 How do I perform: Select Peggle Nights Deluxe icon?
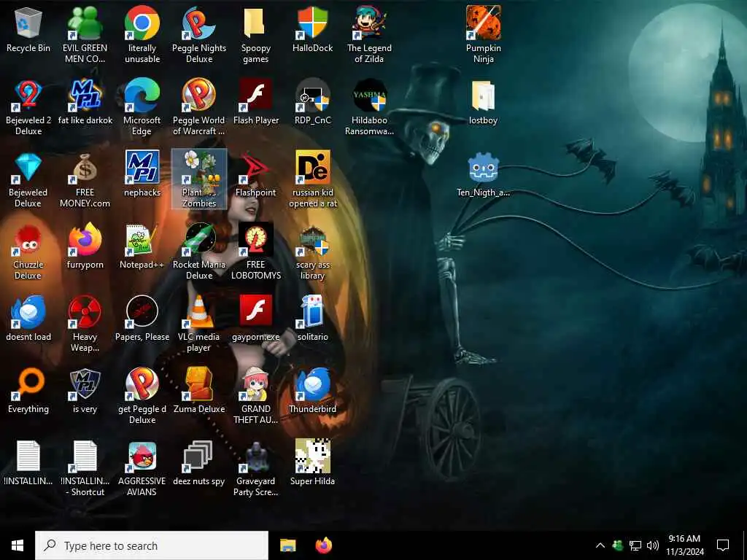(x=199, y=34)
